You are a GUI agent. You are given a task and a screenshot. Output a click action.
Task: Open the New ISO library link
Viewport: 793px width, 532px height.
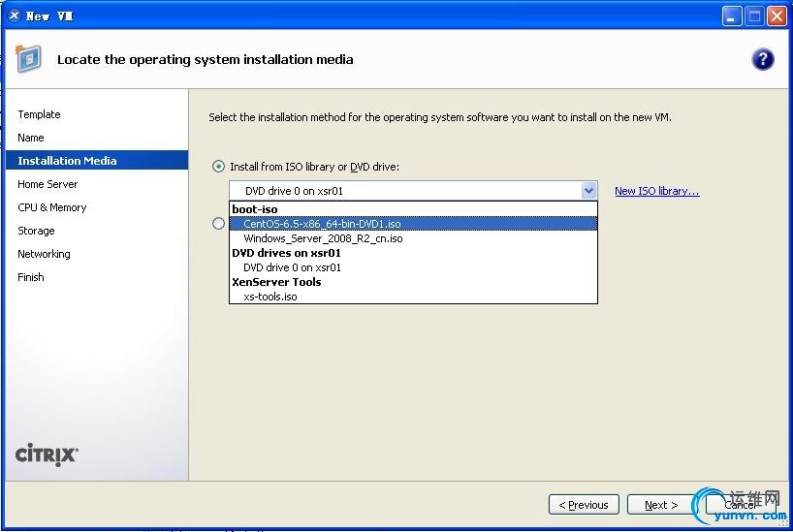(657, 191)
